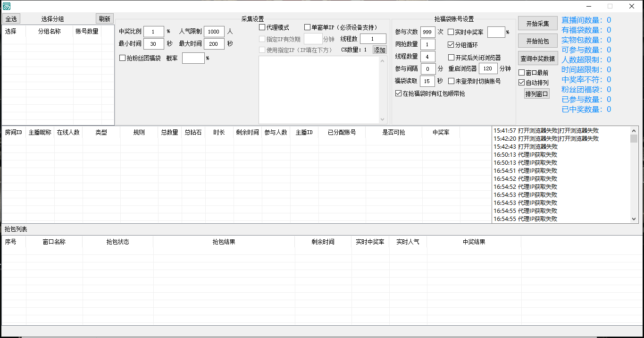Click the 添加 button next to CK数量

click(379, 50)
